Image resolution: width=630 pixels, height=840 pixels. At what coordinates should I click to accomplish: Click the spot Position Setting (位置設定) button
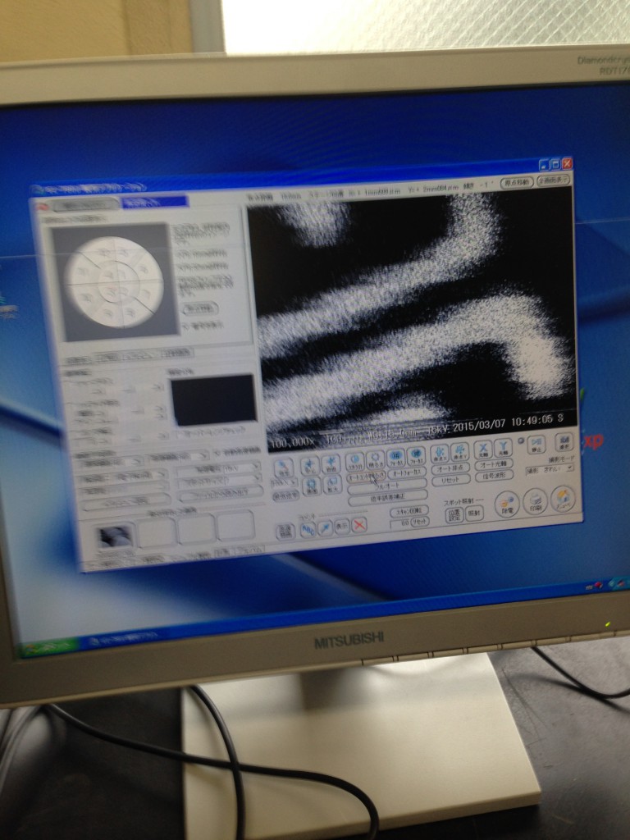454,515
